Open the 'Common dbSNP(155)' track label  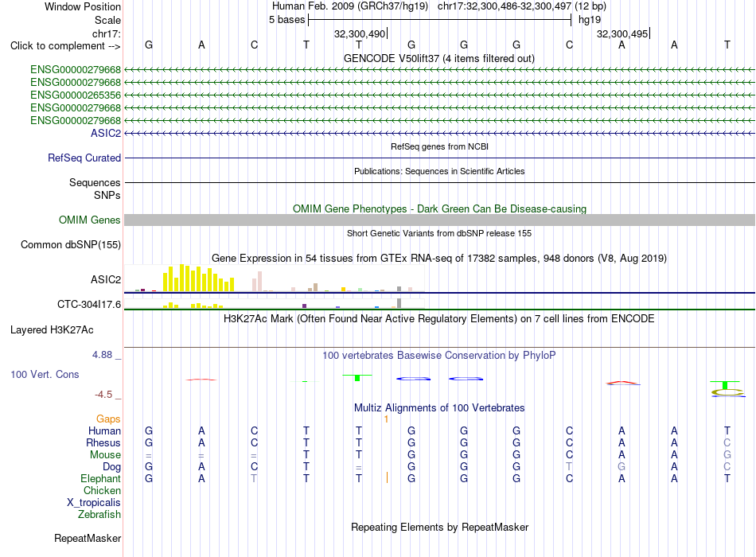coord(70,244)
